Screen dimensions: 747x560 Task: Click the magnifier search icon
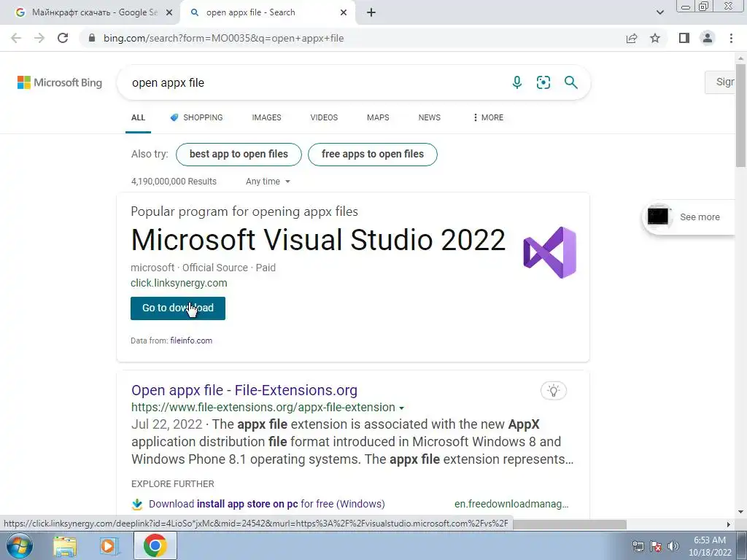570,82
